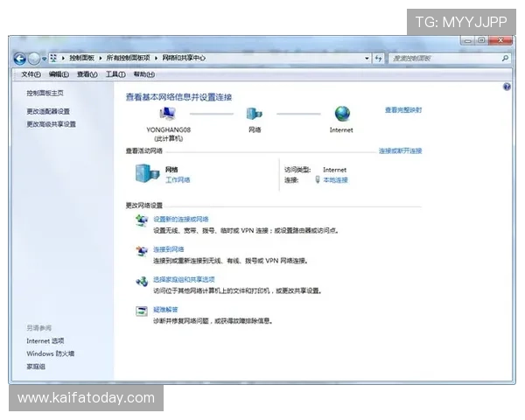This screenshot has height=420, width=525.
Task: Click the blue help question mark icon
Action: coord(507,87)
